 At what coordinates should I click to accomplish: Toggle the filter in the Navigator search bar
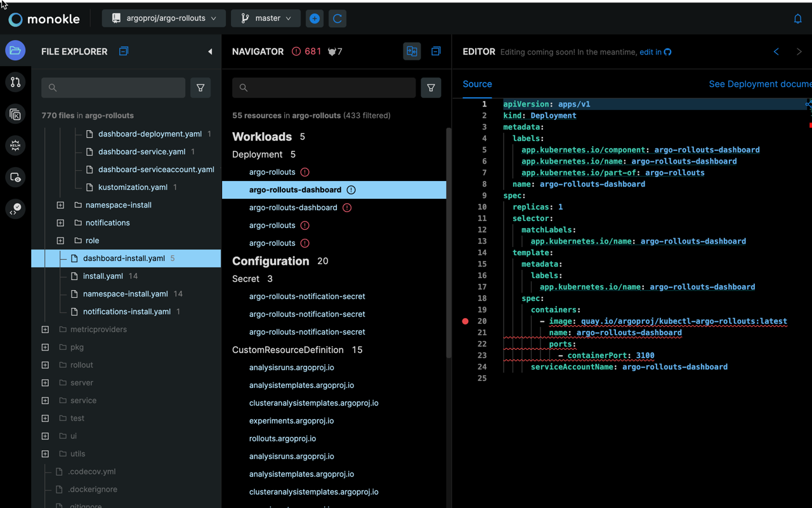[431, 88]
